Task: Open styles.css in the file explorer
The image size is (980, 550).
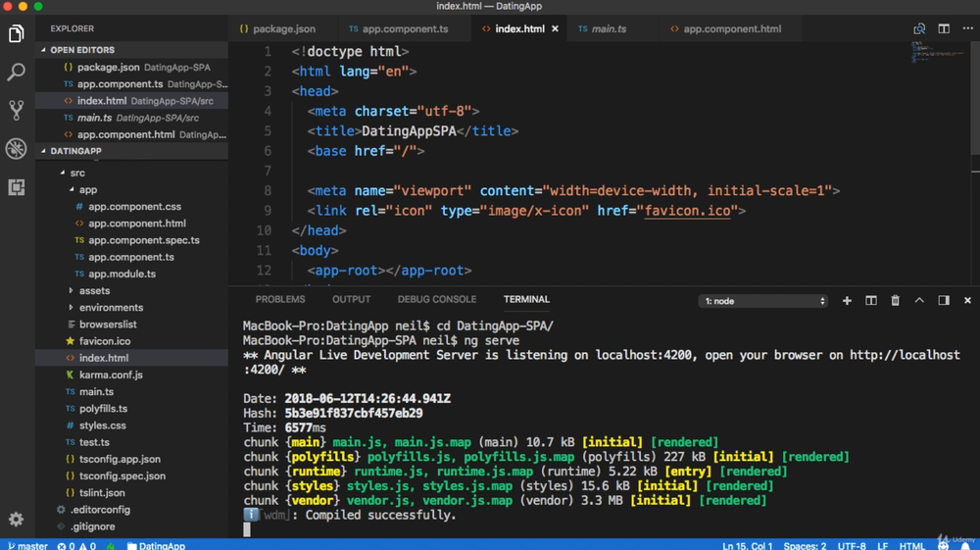Action: point(102,425)
